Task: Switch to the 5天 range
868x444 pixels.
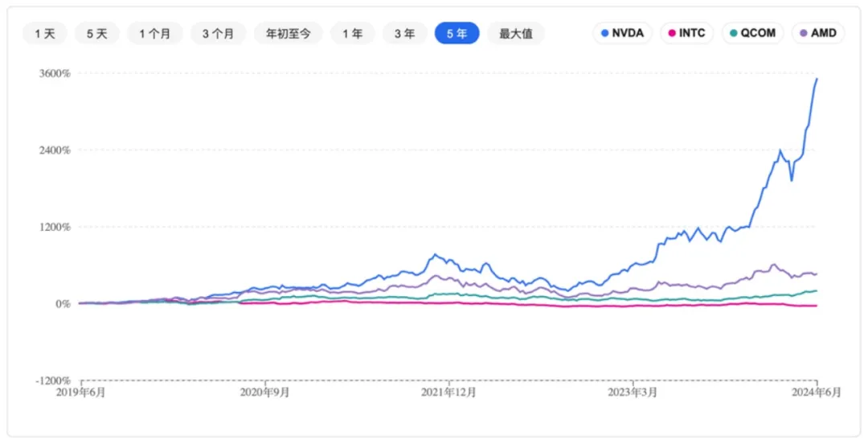Action: point(96,34)
